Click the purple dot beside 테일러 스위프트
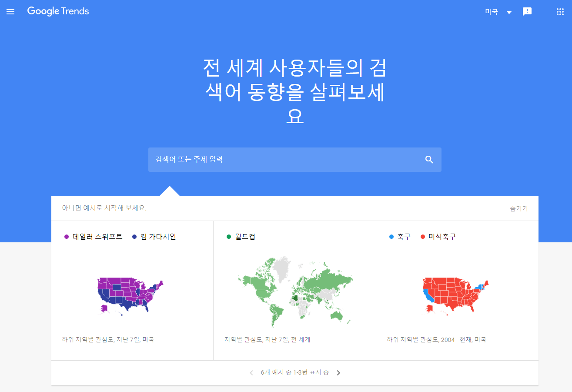572x392 pixels. click(x=67, y=237)
